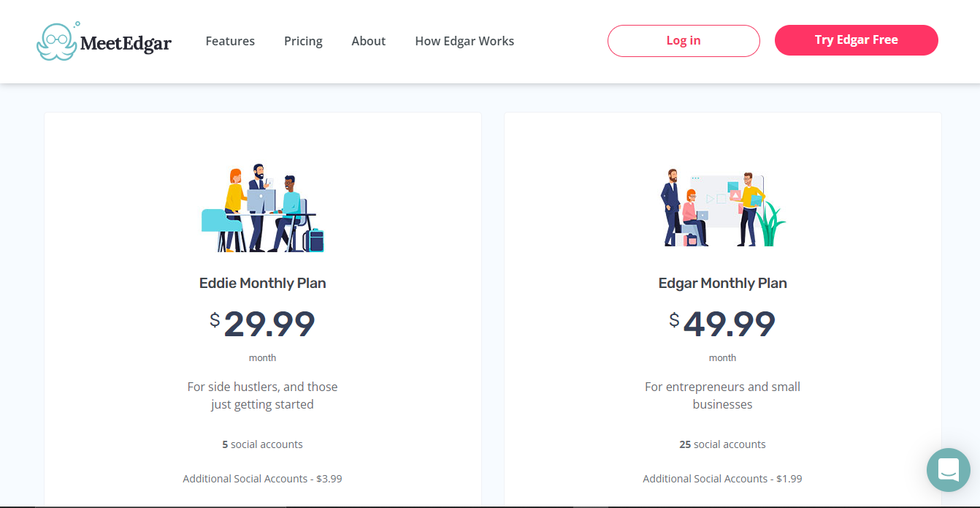Click the Try Edgar Free button

click(x=856, y=40)
